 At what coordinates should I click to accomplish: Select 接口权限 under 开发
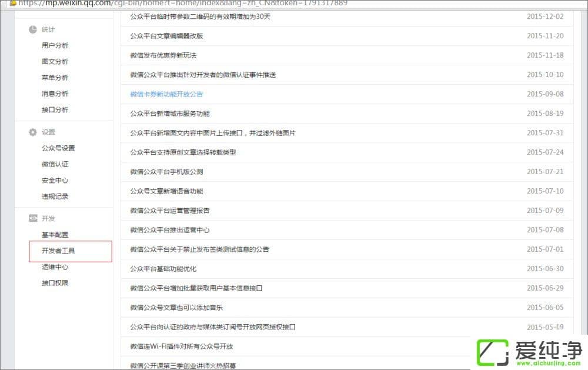click(x=55, y=283)
